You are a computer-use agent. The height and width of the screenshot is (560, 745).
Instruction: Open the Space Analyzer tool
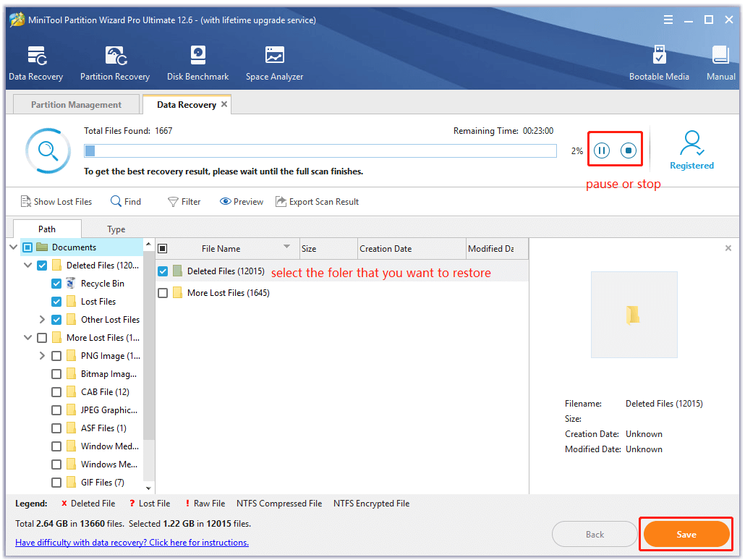coord(274,56)
